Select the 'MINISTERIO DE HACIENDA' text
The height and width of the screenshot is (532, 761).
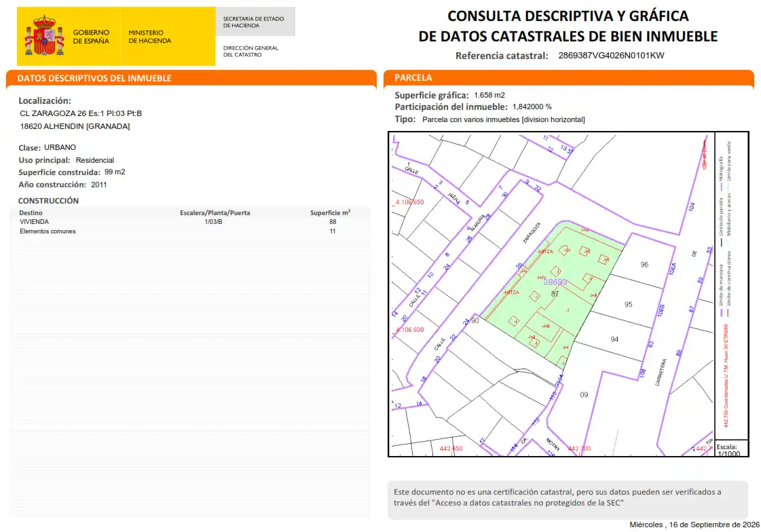click(149, 37)
